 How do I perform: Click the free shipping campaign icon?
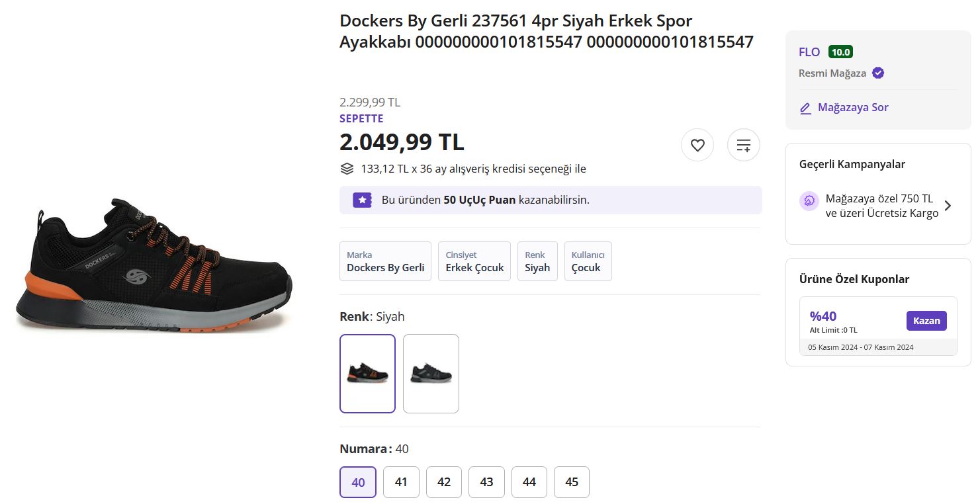tap(809, 200)
